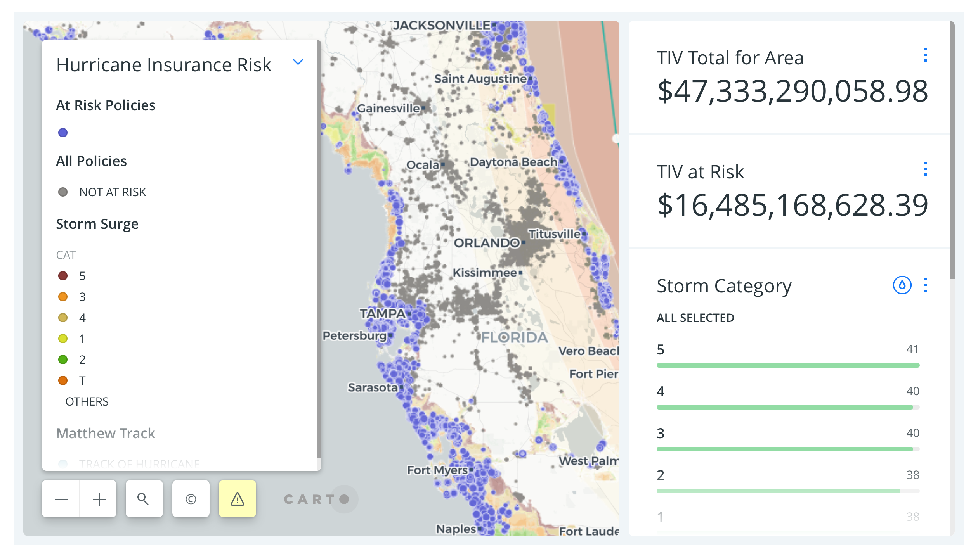Viewport: 978px width, 560px height.
Task: Click the legend panel vertical scrollbar
Action: [x=319, y=248]
